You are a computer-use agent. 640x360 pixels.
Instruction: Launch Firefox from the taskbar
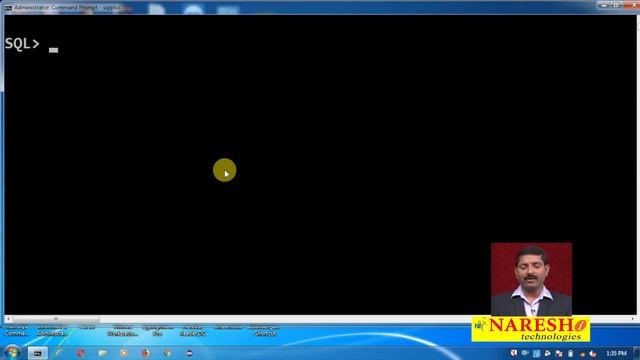(x=145, y=353)
